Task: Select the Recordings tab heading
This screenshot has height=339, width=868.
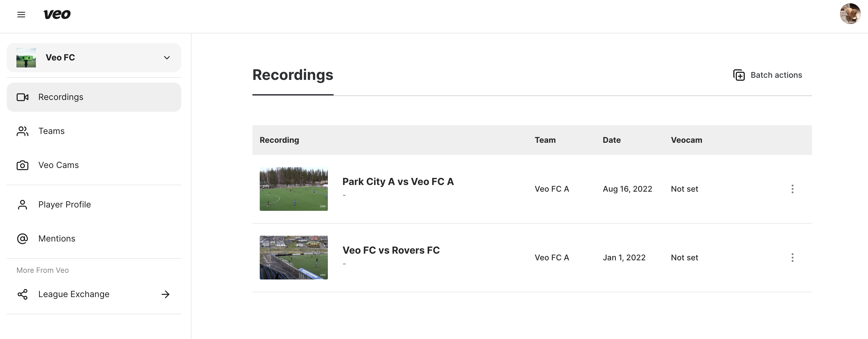Action: click(293, 75)
